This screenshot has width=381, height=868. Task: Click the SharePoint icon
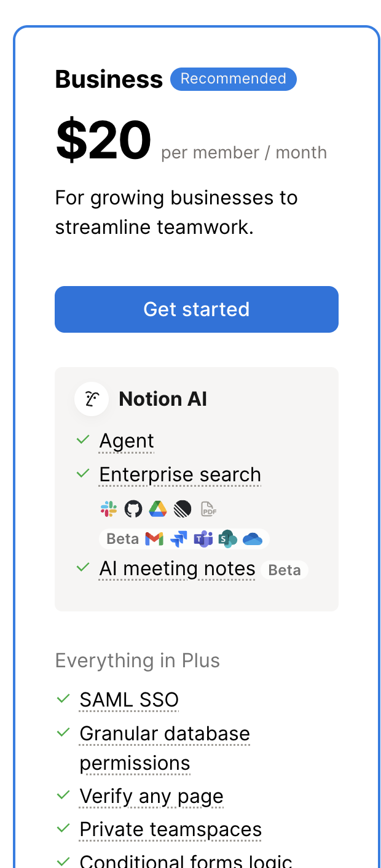tap(229, 539)
